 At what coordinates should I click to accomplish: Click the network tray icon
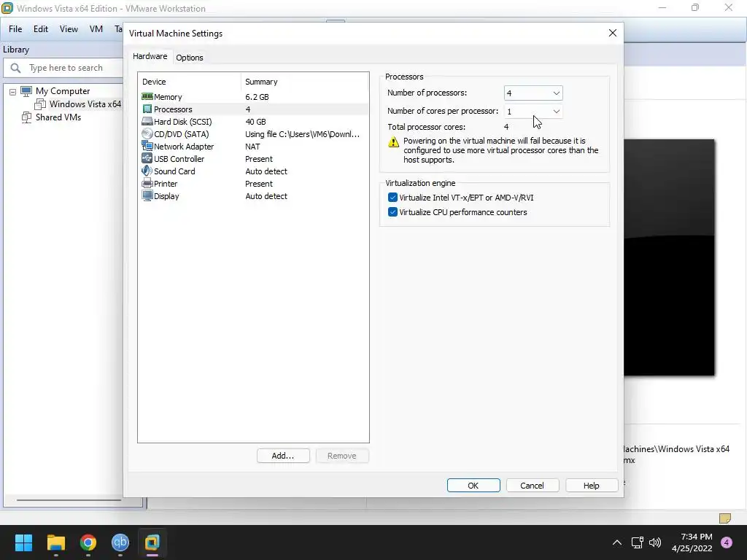coord(637,542)
